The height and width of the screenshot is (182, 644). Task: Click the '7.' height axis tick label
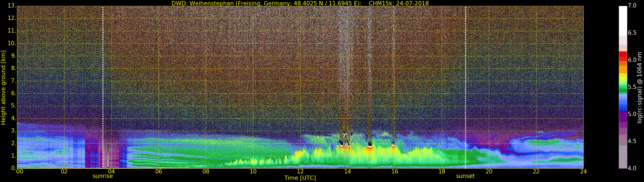click(14, 81)
